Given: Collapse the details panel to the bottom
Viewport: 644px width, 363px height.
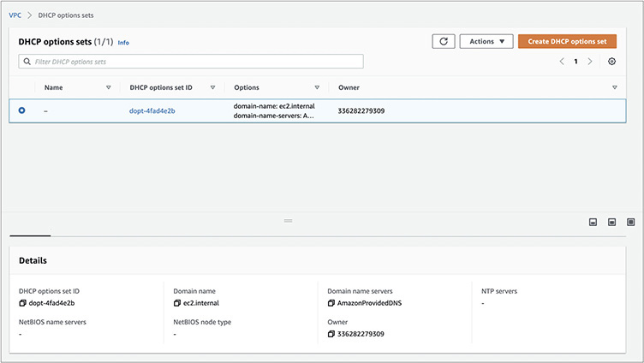Looking at the screenshot, I should click(x=593, y=222).
